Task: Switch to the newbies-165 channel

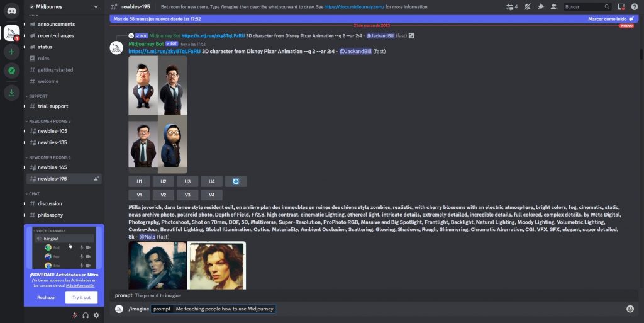Action: click(52, 167)
